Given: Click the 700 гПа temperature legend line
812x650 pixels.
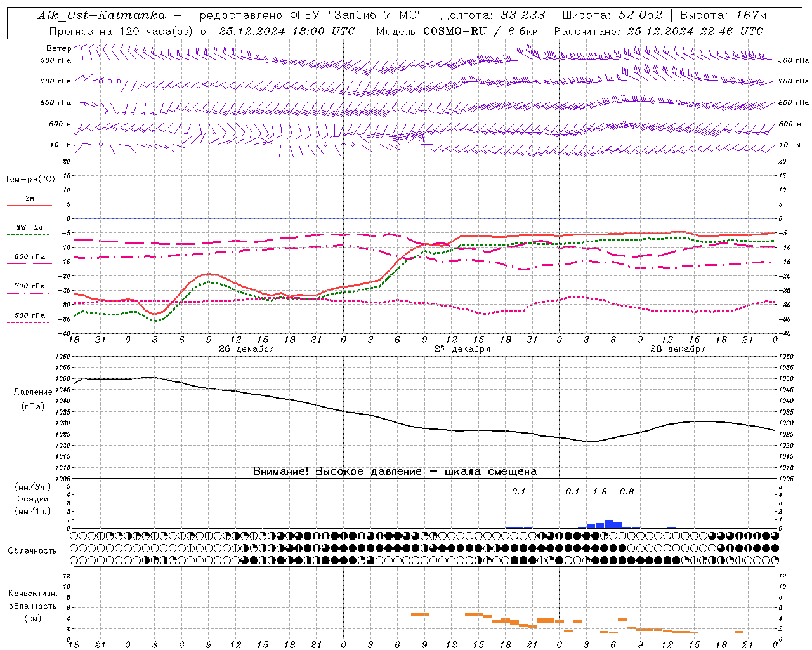Looking at the screenshot, I should tap(29, 294).
